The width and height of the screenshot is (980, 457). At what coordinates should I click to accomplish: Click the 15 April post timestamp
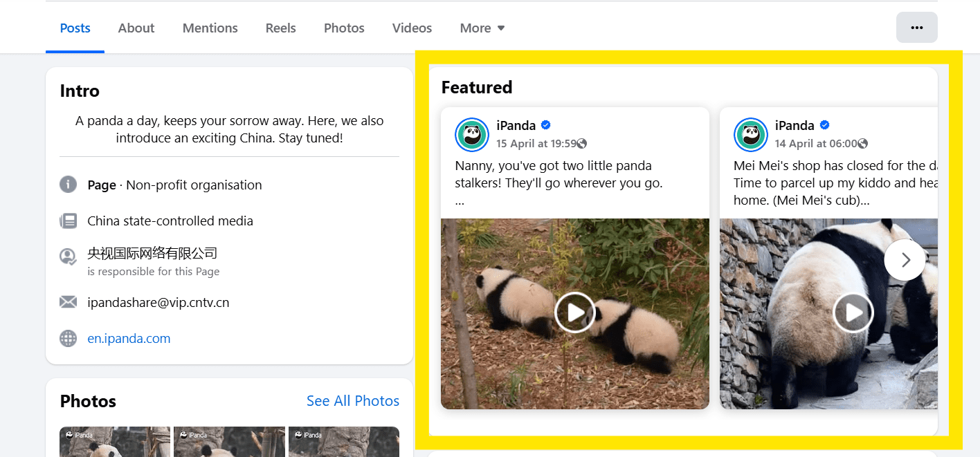point(534,143)
